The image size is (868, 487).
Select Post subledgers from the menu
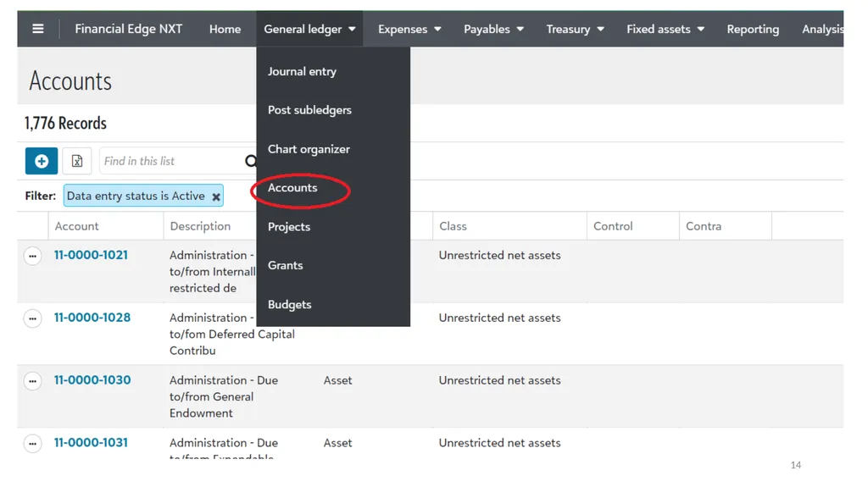(x=309, y=110)
